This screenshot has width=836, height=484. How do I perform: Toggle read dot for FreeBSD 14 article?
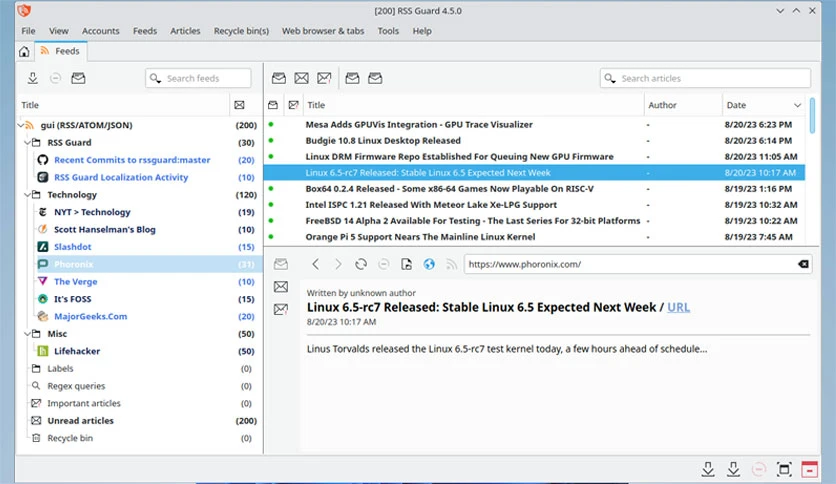[x=271, y=220]
